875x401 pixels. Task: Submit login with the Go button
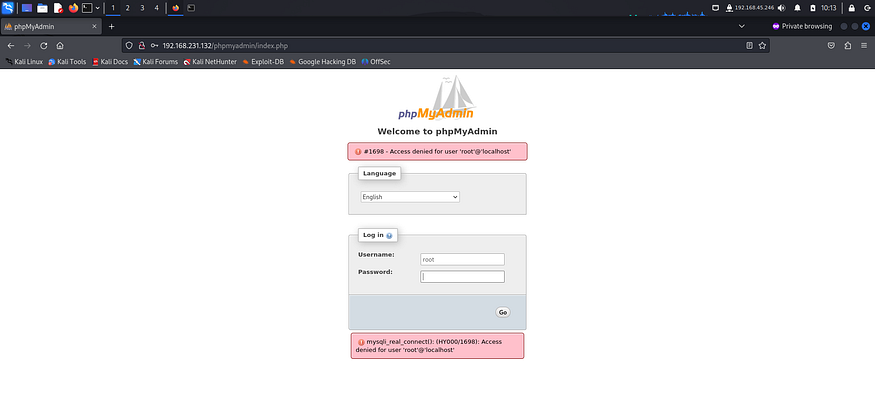[x=503, y=312]
